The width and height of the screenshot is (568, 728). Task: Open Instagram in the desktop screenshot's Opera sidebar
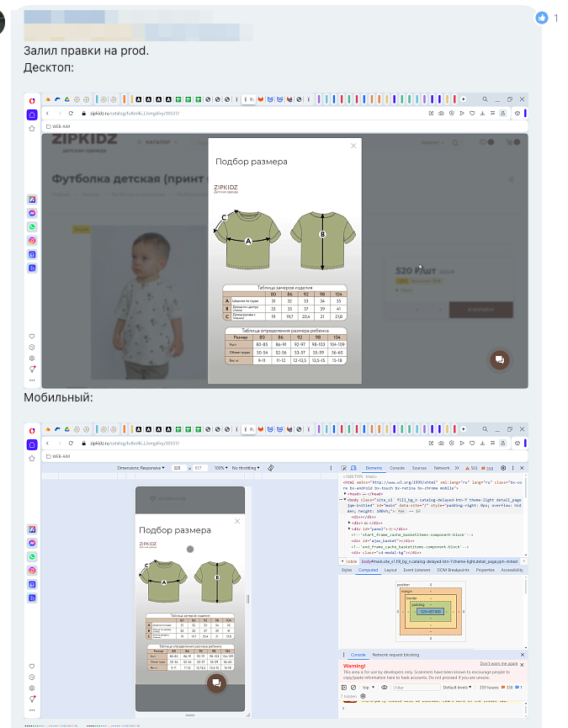pos(32,241)
